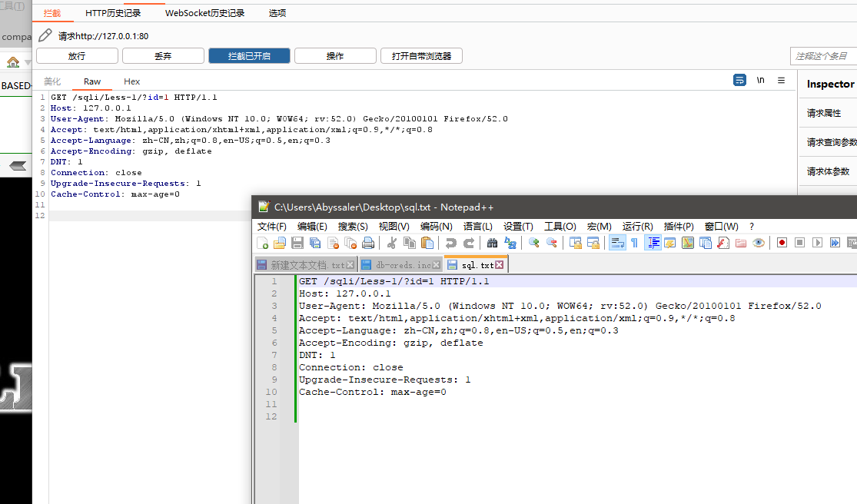Close the sql.txt tab
This screenshot has width=857, height=504.
coord(500,265)
